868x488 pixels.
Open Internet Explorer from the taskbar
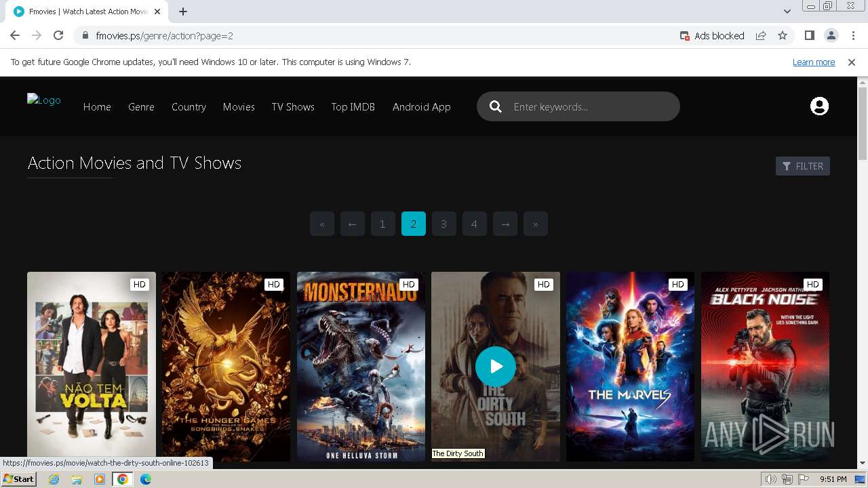[54, 479]
